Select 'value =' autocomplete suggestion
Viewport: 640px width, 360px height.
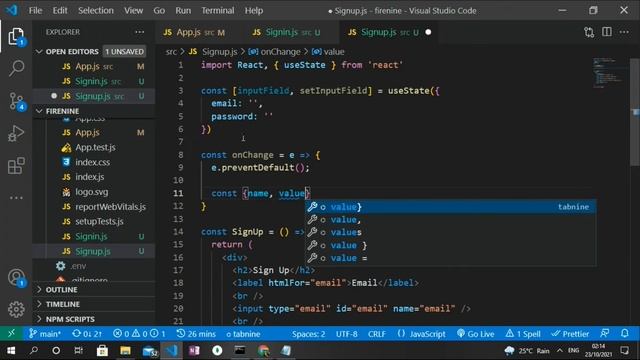click(x=451, y=258)
